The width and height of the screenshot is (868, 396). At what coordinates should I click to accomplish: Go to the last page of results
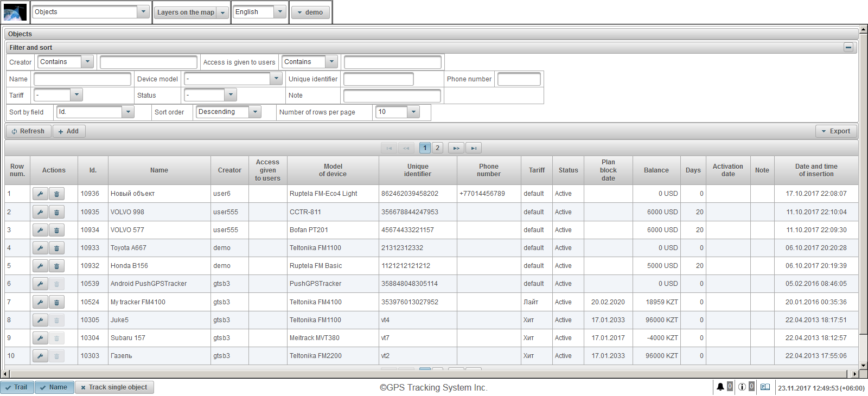tap(473, 148)
